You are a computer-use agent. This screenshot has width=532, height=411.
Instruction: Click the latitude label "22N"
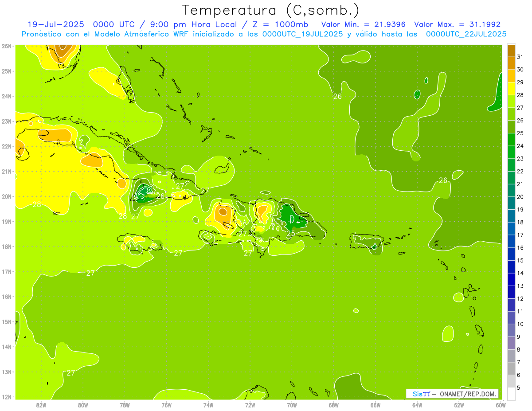[7, 146]
